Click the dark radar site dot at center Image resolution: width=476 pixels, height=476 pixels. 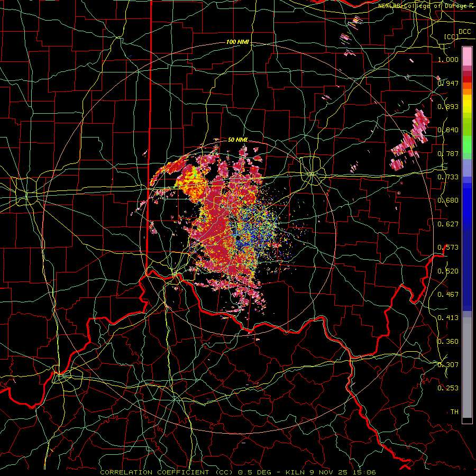(239, 237)
